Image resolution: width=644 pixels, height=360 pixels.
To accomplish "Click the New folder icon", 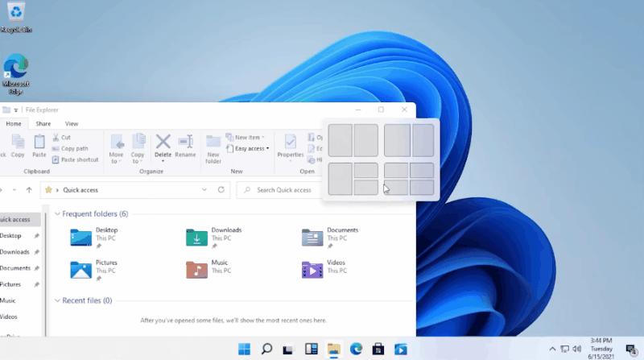I will click(x=213, y=146).
